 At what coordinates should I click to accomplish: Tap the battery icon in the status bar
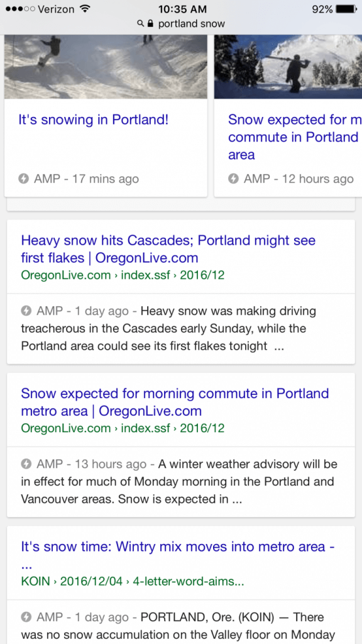(346, 9)
